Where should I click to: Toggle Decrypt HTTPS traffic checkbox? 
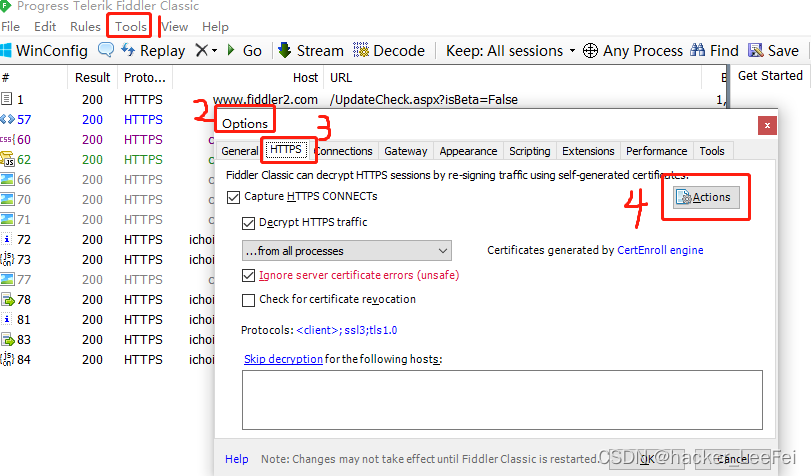[x=248, y=223]
